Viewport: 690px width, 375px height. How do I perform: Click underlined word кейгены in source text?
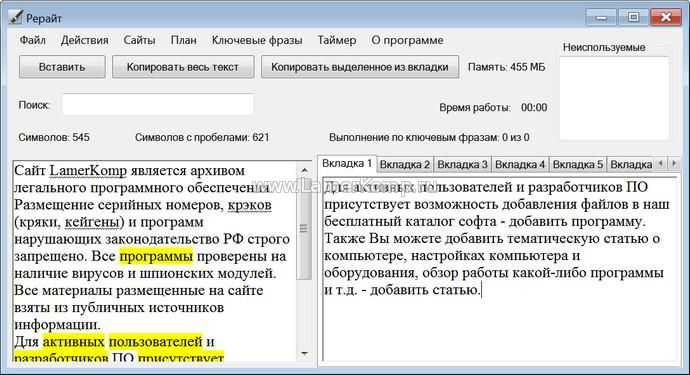click(92, 222)
